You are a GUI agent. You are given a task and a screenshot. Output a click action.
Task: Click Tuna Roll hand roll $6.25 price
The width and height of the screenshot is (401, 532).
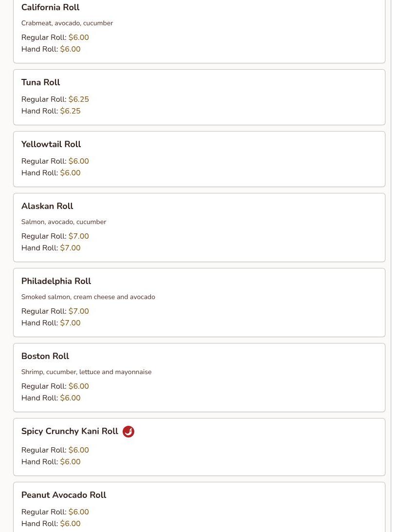point(70,111)
